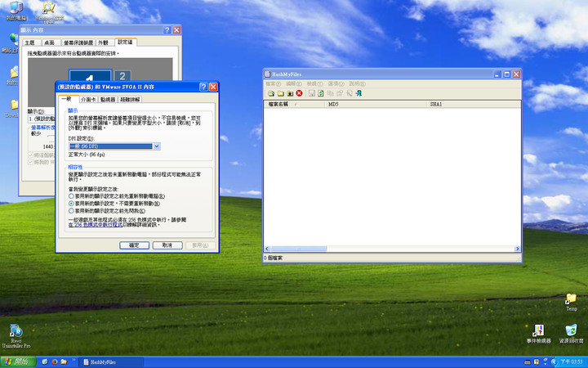Screen dimensions: 588x368
Task: Click the horizontal scrollbar thumb in HashMyFiles
Action: tap(299, 249)
